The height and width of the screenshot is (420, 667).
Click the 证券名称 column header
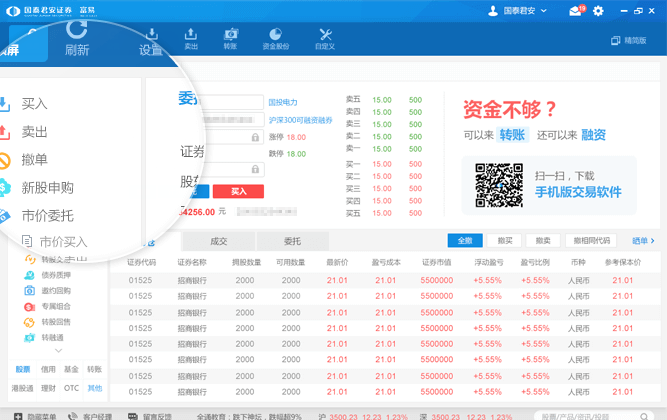pos(192,262)
